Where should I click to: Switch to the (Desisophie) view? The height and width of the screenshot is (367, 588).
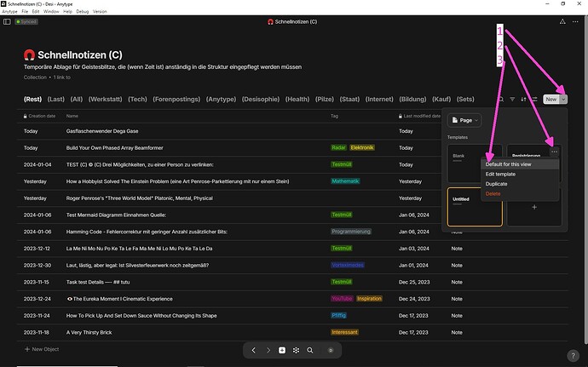click(261, 100)
